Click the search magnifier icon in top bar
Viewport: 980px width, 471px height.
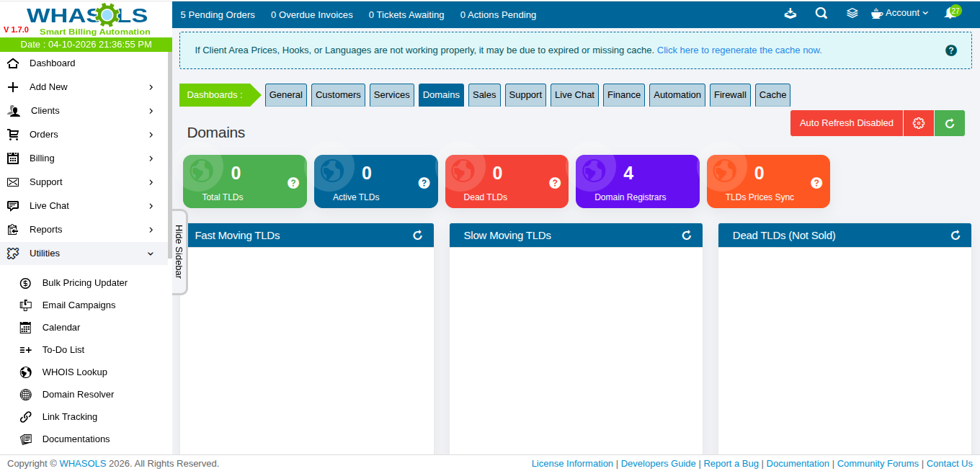pyautogui.click(x=821, y=14)
